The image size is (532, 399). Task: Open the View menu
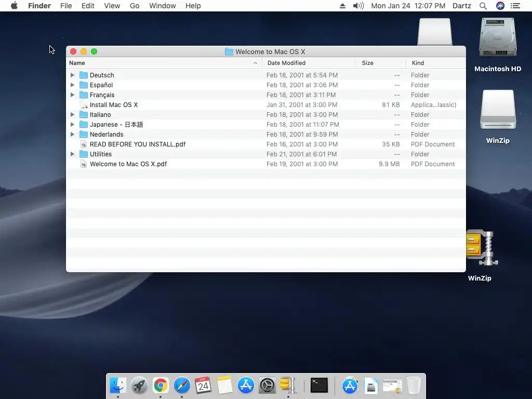[112, 6]
